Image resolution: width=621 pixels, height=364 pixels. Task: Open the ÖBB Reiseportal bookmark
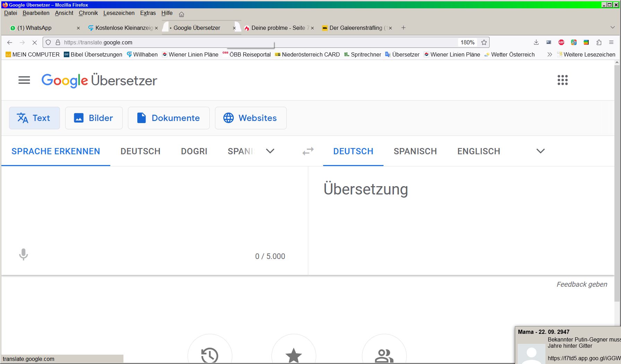click(247, 54)
